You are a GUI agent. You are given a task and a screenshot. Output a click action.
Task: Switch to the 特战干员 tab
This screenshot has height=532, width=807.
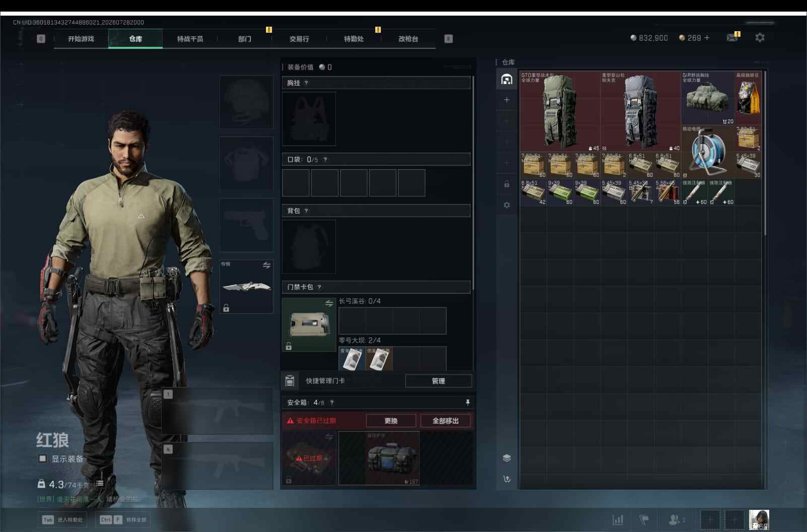pyautogui.click(x=190, y=39)
